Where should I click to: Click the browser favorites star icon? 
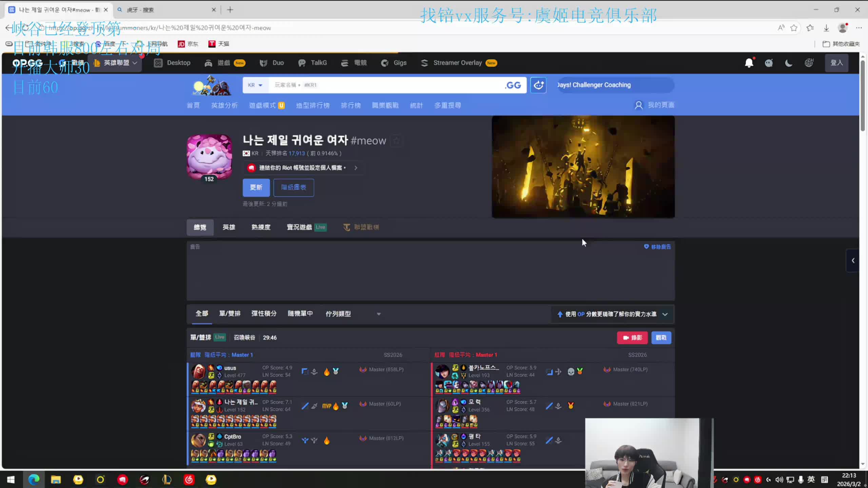tap(794, 28)
